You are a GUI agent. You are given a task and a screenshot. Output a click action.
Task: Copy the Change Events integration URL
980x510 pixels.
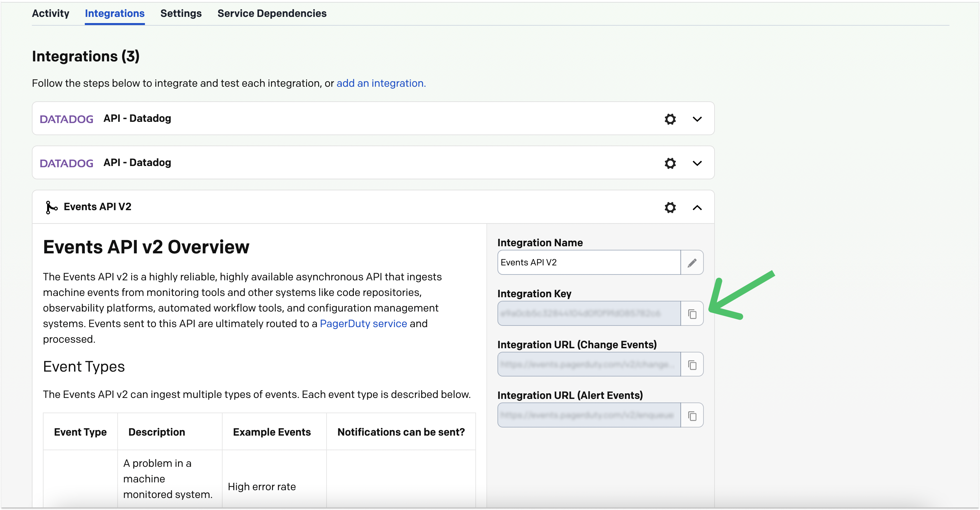point(692,365)
